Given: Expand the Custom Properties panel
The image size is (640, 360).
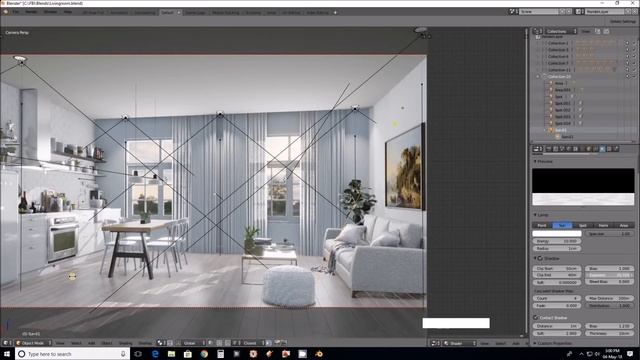Looking at the screenshot, I should (535, 343).
